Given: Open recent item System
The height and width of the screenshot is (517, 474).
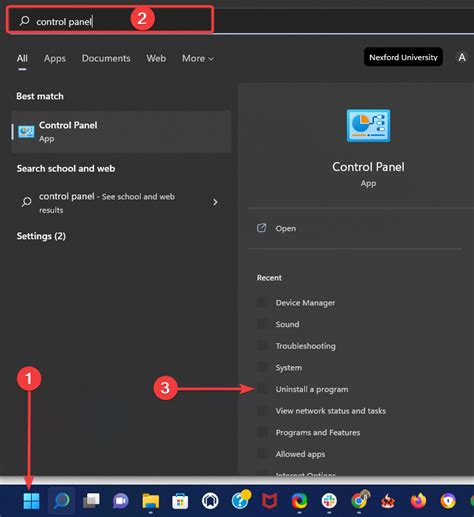Looking at the screenshot, I should pyautogui.click(x=289, y=368).
